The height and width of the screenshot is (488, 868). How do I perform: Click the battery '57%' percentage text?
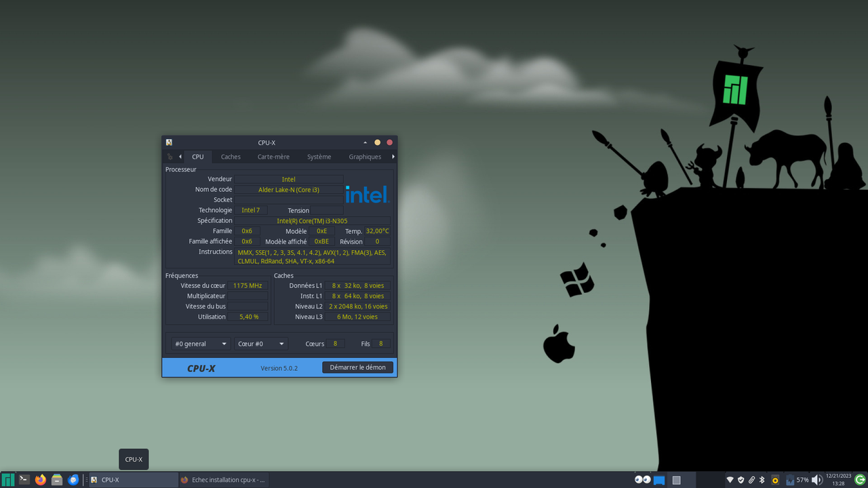802,480
